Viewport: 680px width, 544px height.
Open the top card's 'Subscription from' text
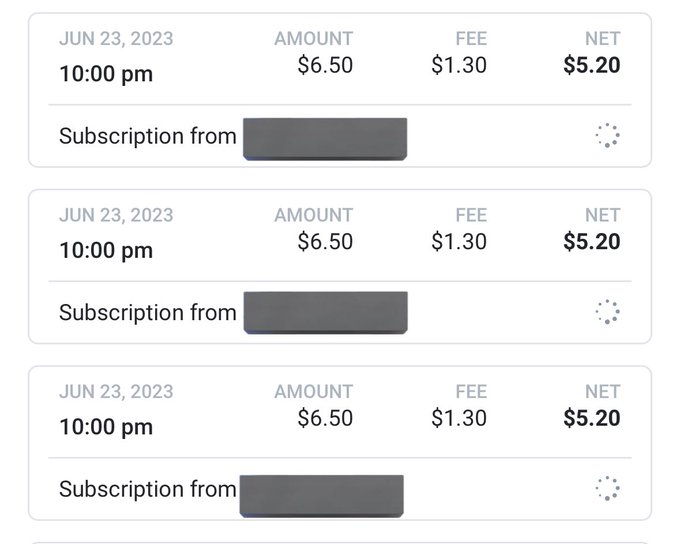pyautogui.click(x=147, y=136)
